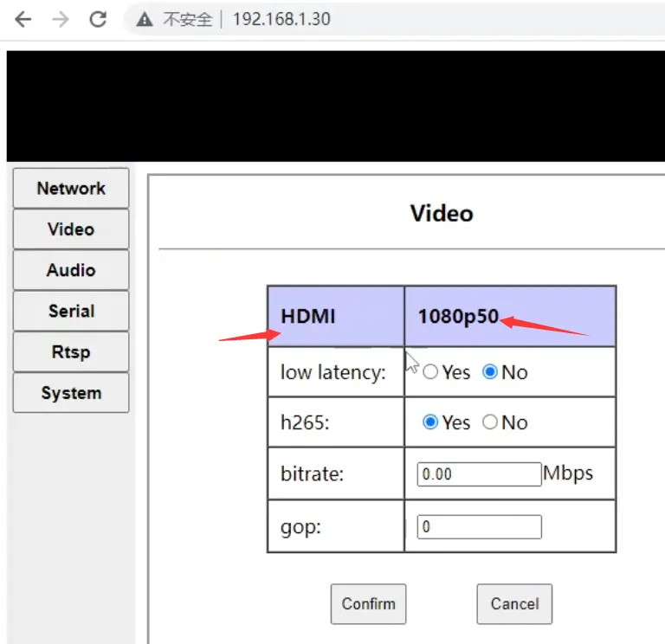
Task: Click the 'h265:' label
Action: 305,422
